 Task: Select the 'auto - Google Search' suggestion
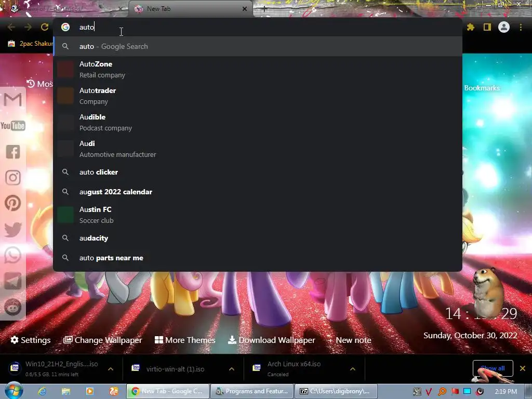click(258, 46)
